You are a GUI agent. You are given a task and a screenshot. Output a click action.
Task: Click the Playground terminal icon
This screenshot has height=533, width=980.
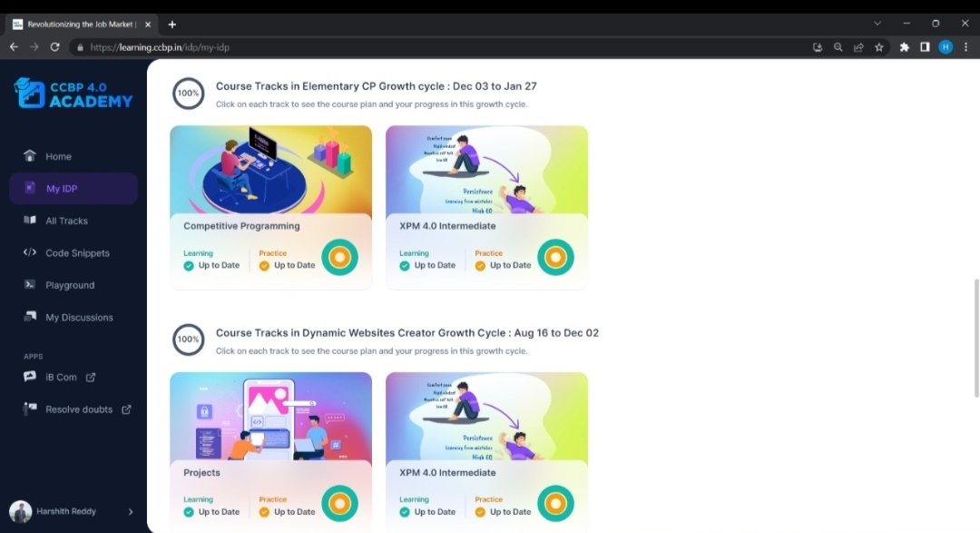tap(29, 284)
